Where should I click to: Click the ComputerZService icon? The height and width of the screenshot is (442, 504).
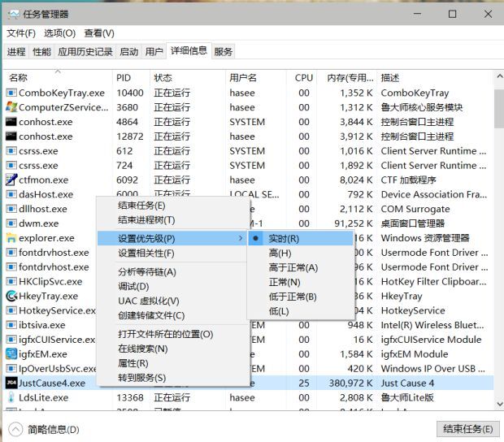click(x=11, y=107)
